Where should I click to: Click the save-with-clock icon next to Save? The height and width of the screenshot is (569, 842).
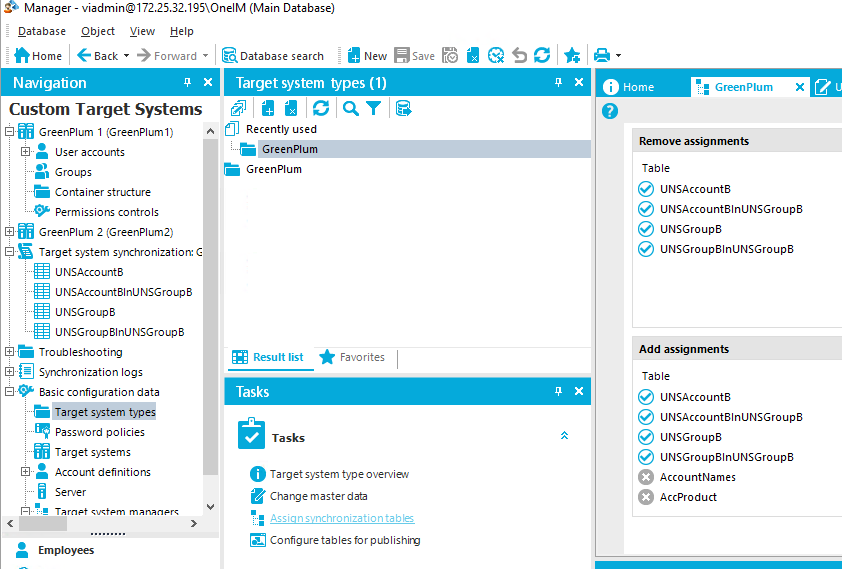pyautogui.click(x=450, y=55)
